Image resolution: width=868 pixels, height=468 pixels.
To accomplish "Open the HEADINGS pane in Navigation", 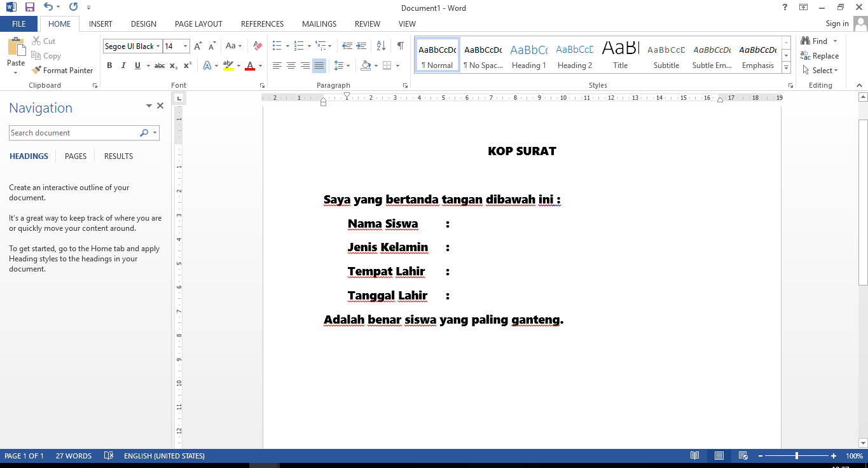I will 29,156.
